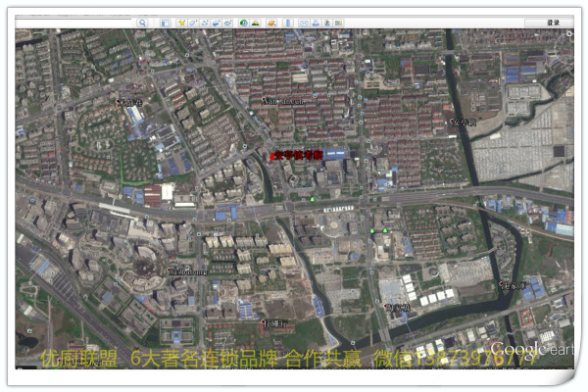
Task: Click the 登录 login button
Action: (553, 23)
